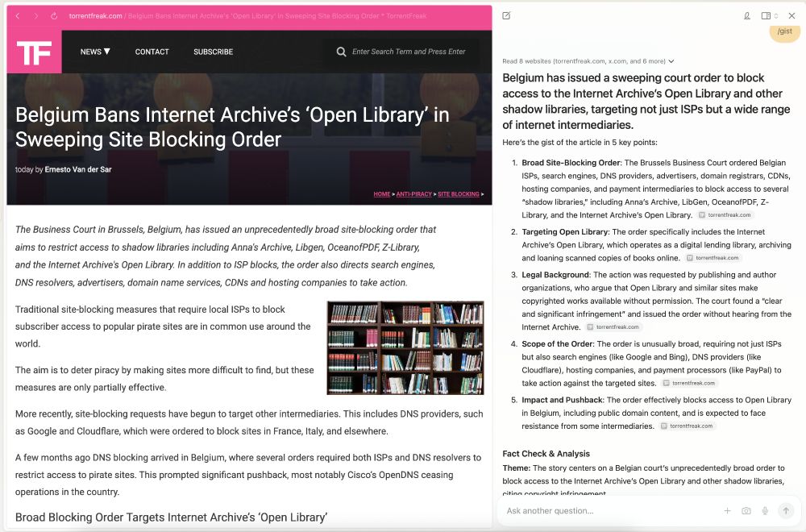806x532 pixels.
Task: Click 'Here's the gist of the article' line
Action: pos(580,143)
